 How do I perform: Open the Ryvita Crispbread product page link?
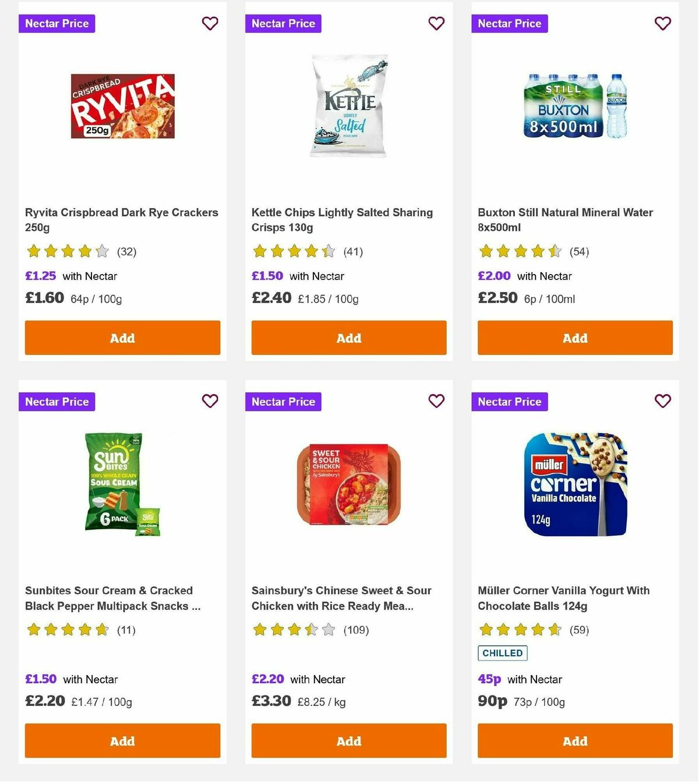(121, 220)
